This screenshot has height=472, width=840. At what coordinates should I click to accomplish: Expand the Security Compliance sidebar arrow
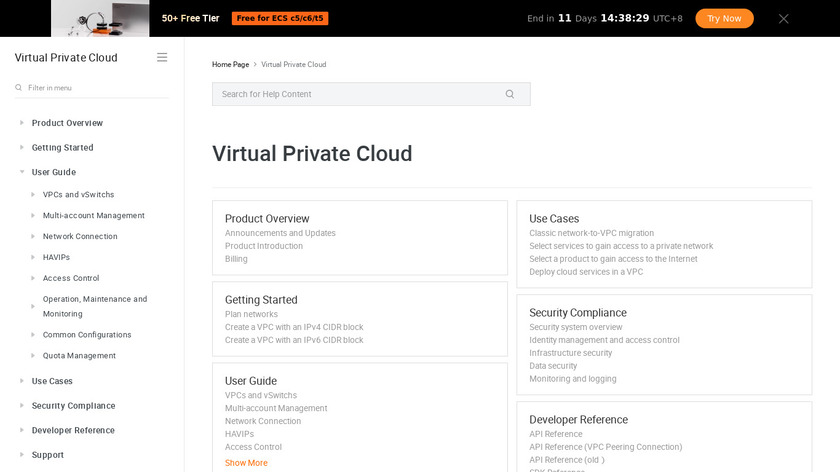(22, 406)
